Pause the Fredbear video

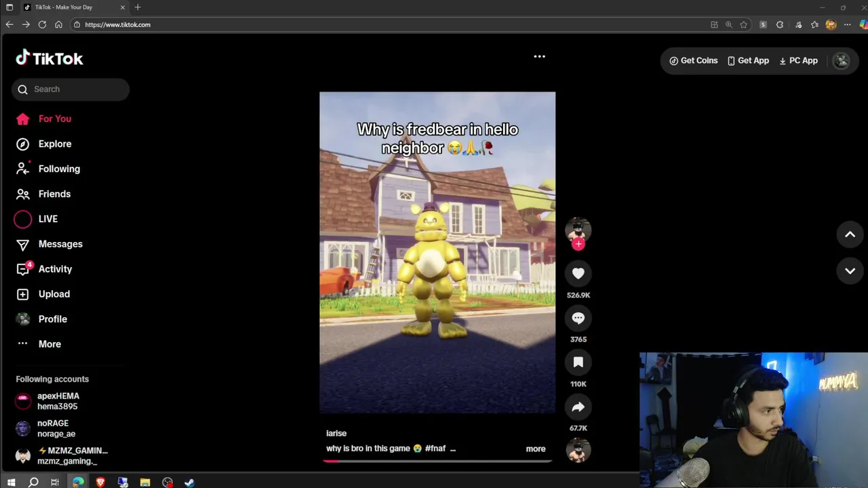437,253
